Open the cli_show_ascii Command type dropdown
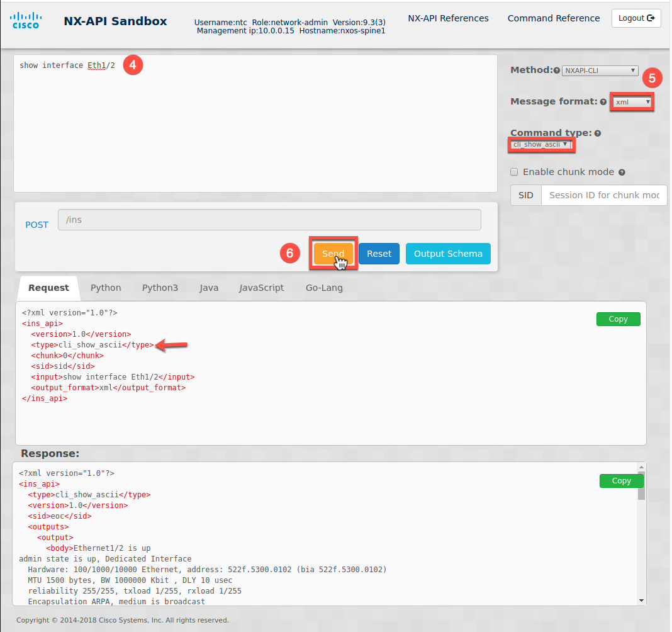Screen dimensions: 672x632 click(541, 144)
